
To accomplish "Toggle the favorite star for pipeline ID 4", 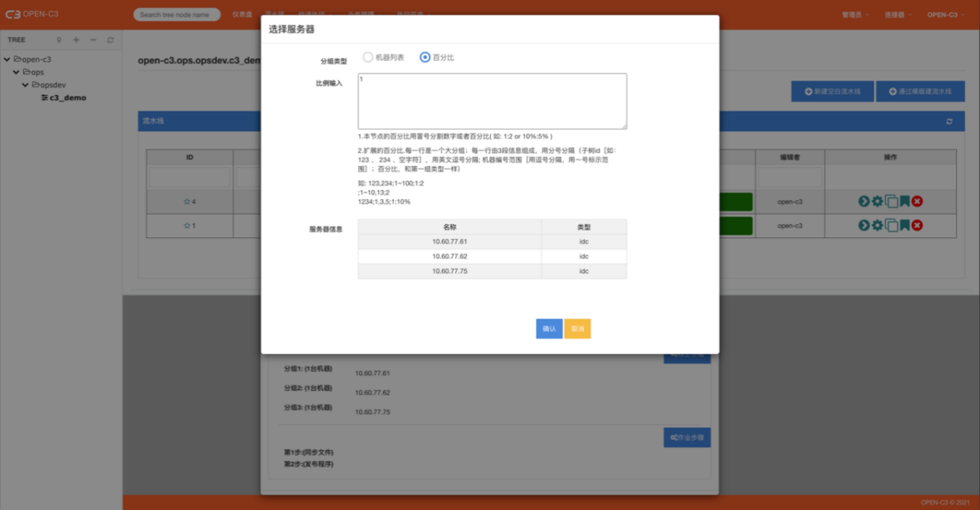I will (x=187, y=201).
